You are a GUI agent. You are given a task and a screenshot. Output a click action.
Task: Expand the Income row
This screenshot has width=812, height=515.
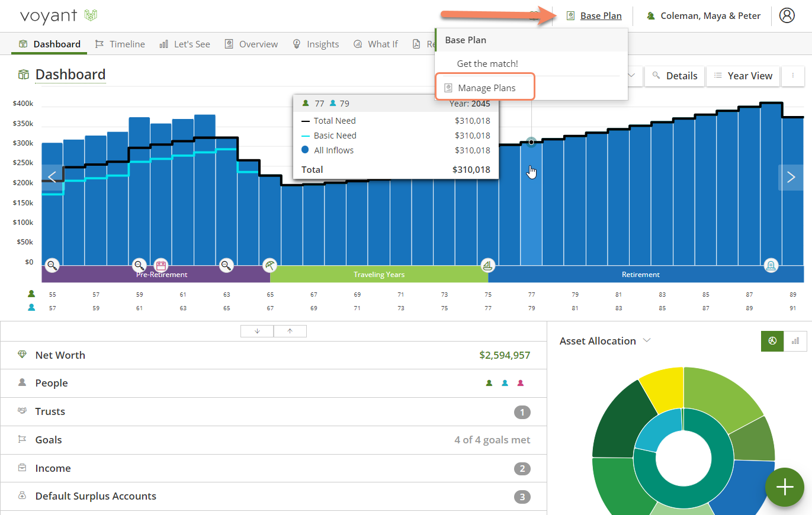click(274, 468)
